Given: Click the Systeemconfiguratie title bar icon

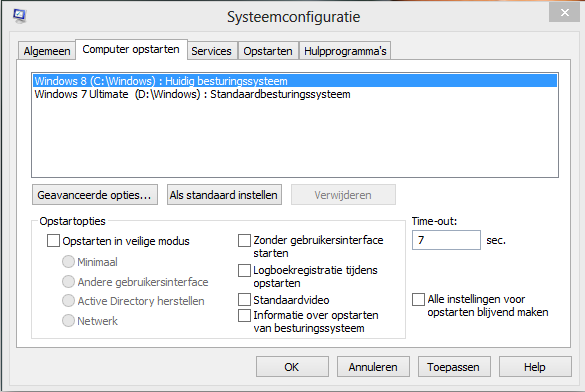Looking at the screenshot, I should click(19, 16).
